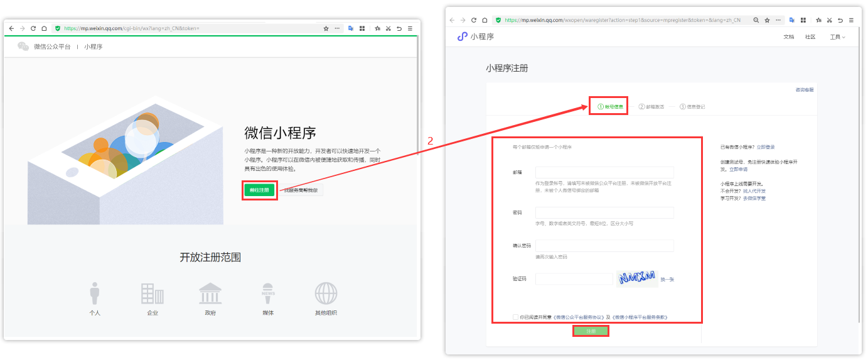Focus the 验证码 captcha input field
The width and height of the screenshot is (868, 362).
[574, 279]
